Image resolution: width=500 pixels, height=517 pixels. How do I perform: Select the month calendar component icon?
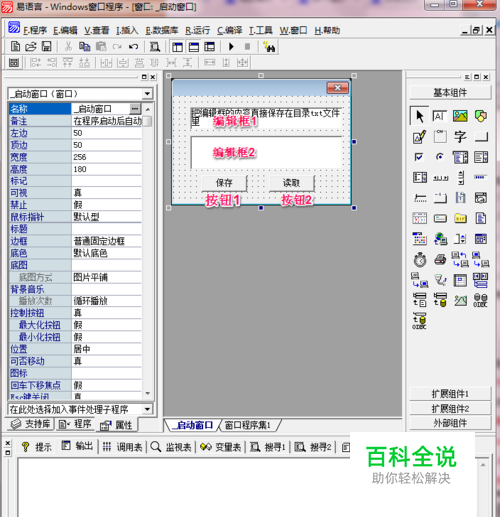tap(419, 239)
